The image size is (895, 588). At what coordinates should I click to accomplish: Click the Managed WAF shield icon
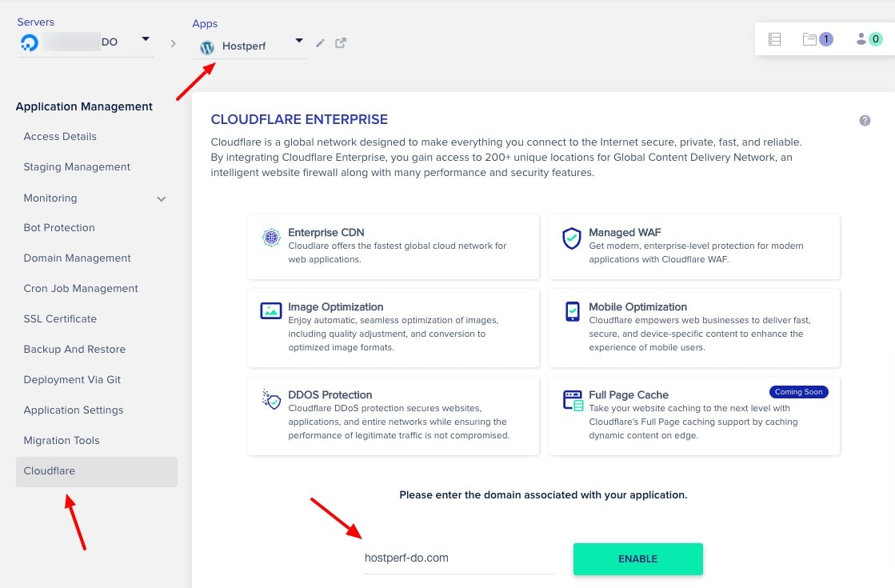pyautogui.click(x=572, y=238)
